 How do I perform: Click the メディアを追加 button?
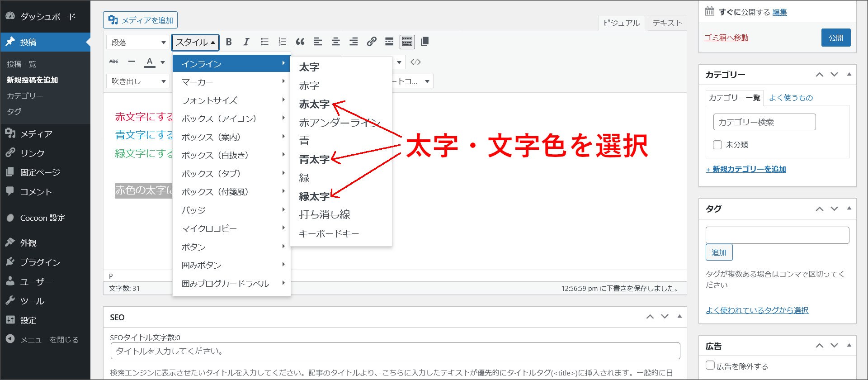141,20
